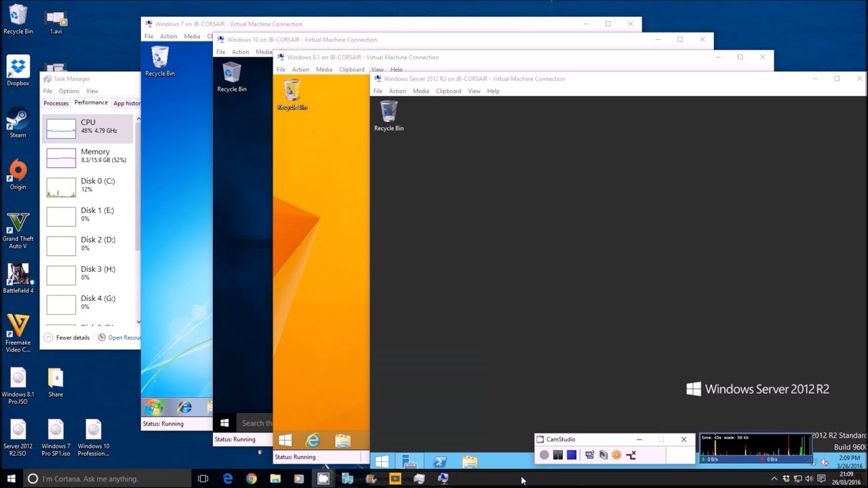
Task: Open File menu in Task Manager
Action: pyautogui.click(x=47, y=91)
